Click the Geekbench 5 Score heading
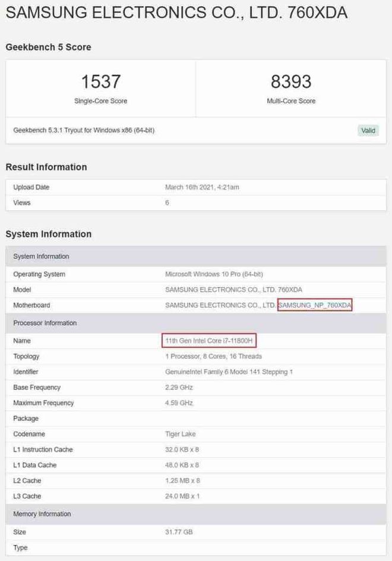The image size is (392, 561). pyautogui.click(x=48, y=48)
